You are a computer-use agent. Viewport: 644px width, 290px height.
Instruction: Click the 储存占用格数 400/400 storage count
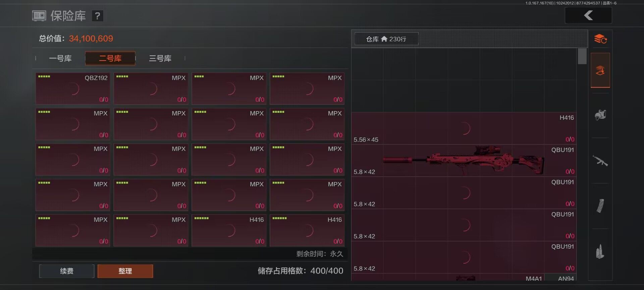click(301, 271)
